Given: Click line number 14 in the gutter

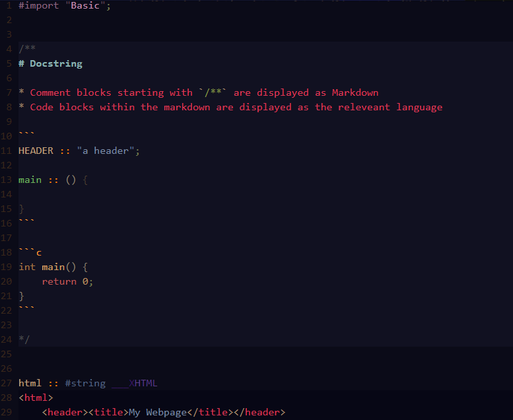Looking at the screenshot, I should [x=6, y=194].
